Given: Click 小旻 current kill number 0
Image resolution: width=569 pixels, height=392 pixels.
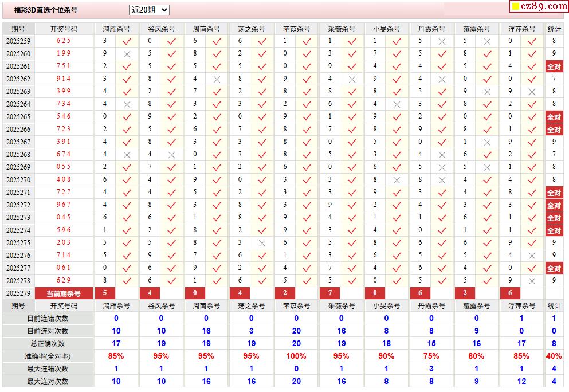Looking at the screenshot, I should tap(375, 293).
